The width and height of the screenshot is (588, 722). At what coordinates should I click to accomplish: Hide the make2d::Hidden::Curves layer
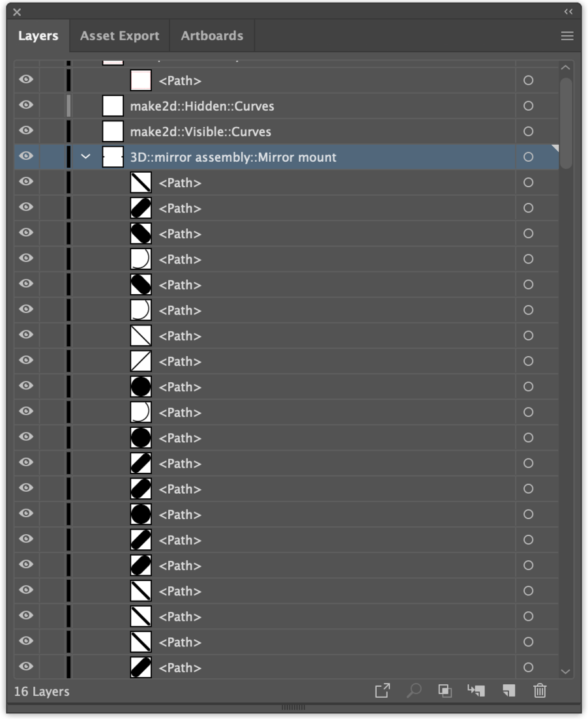(x=26, y=106)
